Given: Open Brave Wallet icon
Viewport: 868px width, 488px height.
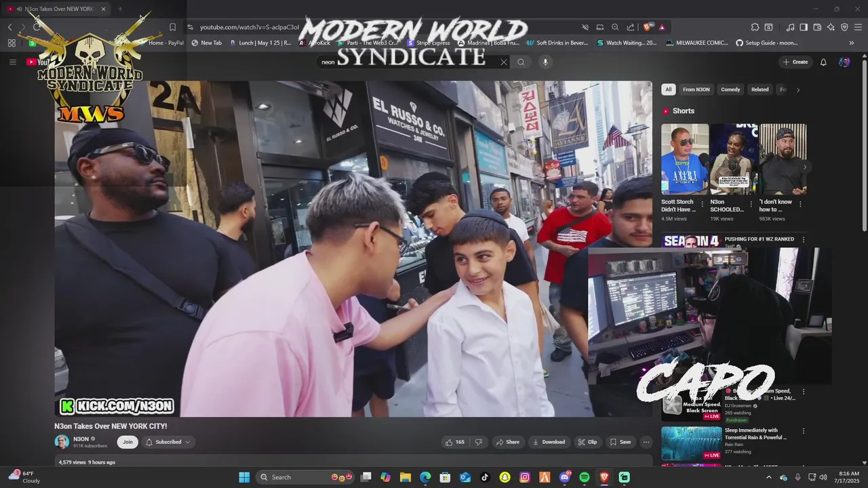Looking at the screenshot, I should 817,27.
